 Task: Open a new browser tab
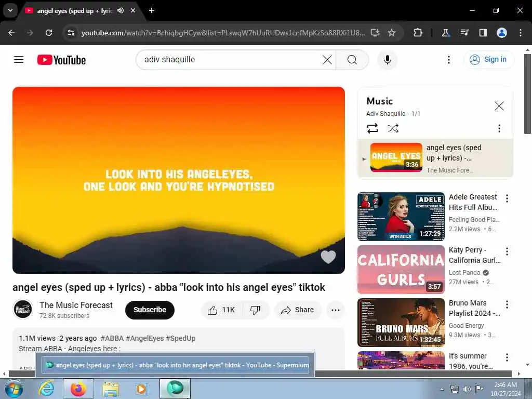(x=152, y=11)
